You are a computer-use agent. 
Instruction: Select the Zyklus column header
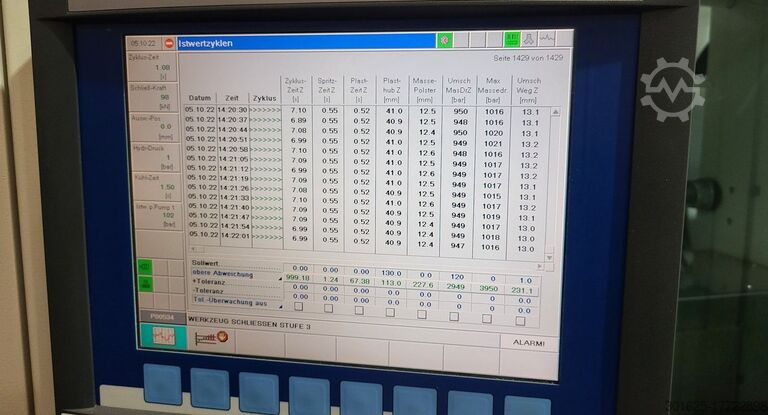[264, 99]
